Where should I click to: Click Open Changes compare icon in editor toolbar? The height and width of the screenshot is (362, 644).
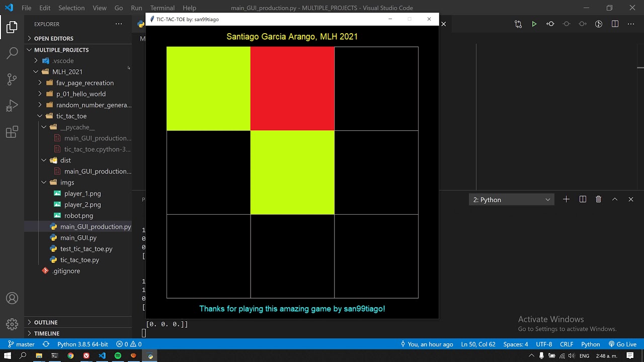click(x=518, y=24)
